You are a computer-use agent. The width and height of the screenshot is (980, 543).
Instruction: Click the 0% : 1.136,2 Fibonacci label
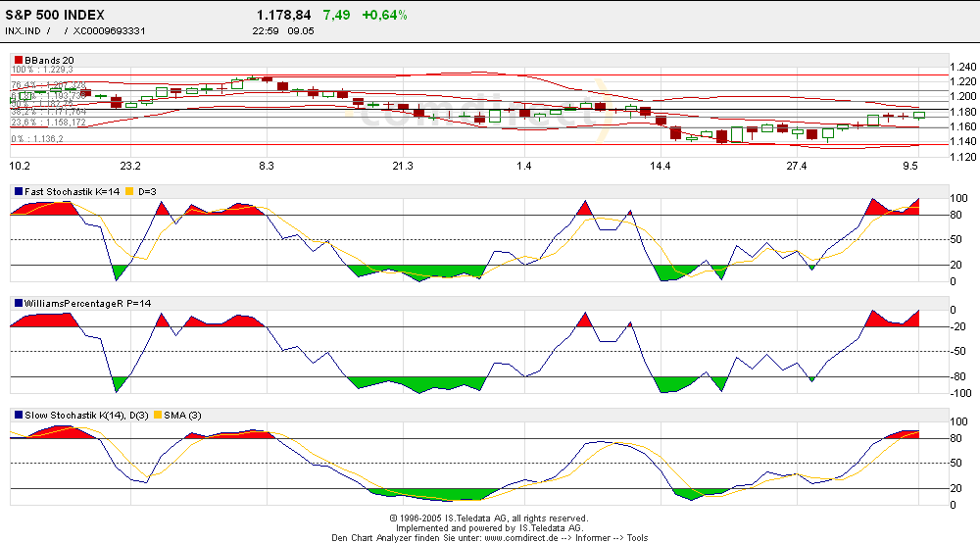37,139
